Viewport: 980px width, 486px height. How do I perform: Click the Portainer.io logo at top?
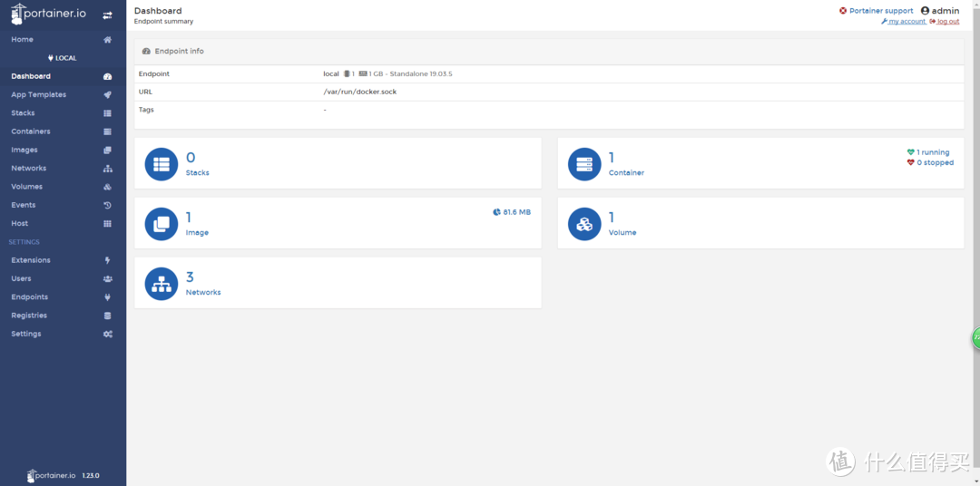[50, 15]
